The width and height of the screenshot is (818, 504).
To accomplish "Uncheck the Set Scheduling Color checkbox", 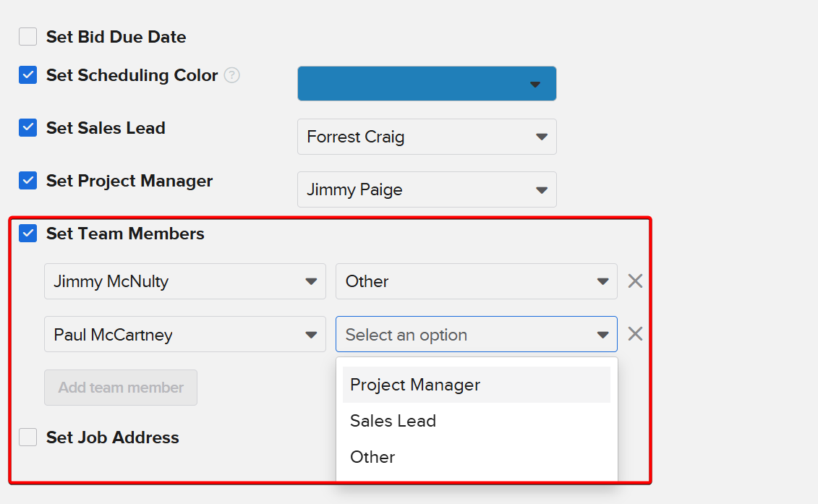I will point(28,75).
